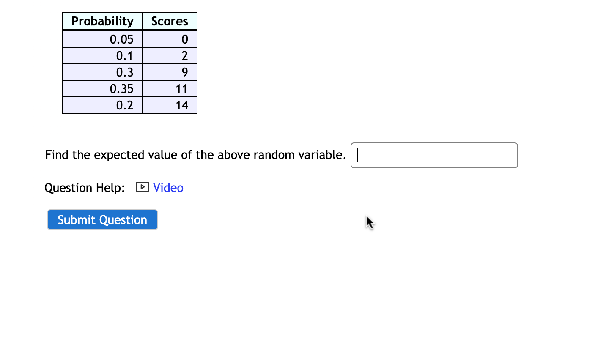The image size is (595, 364).
Task: Select the Scores column header
Action: (x=170, y=21)
